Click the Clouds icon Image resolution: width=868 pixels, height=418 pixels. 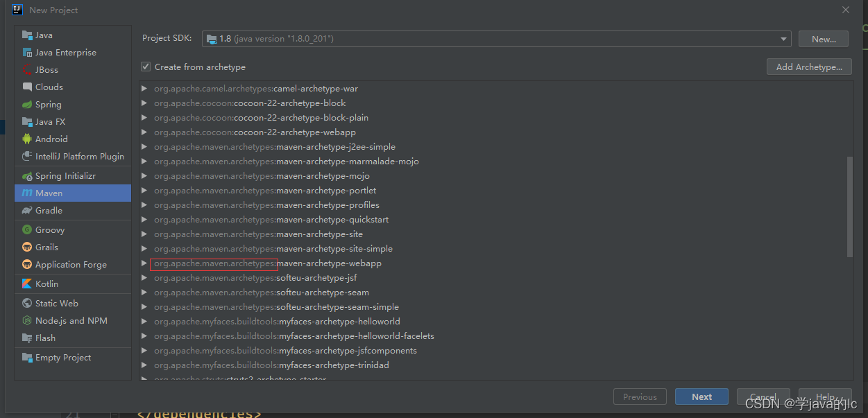[x=27, y=87]
